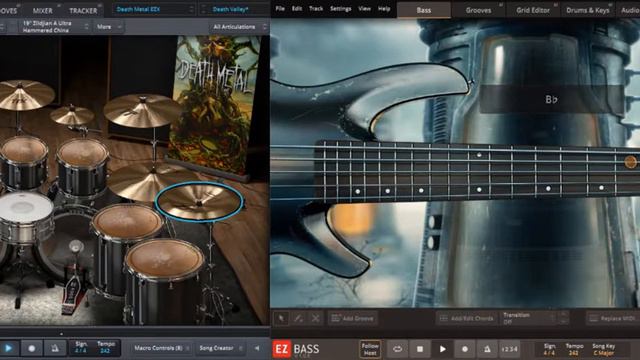
Task: Click the Add/Edit Chords button
Action: point(467,318)
